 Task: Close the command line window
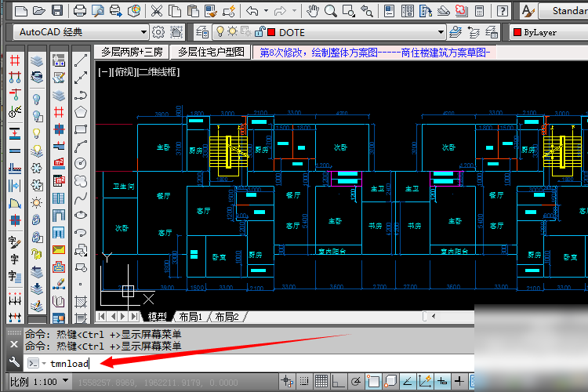tap(14, 344)
